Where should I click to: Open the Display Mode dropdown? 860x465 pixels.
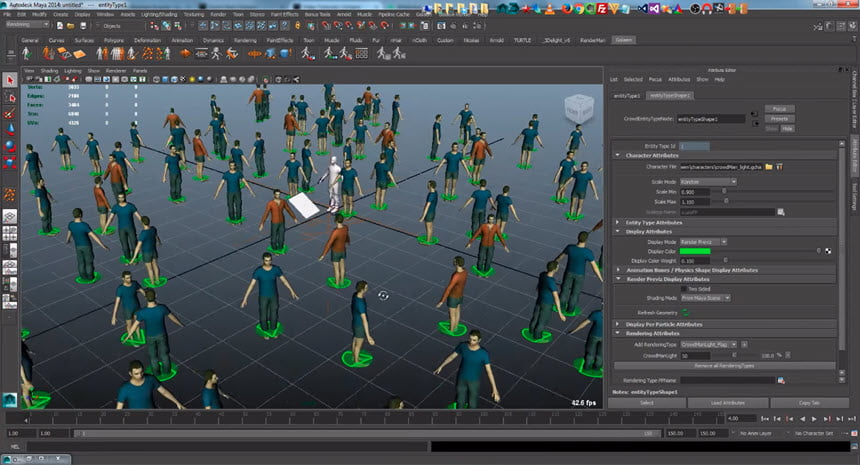703,242
